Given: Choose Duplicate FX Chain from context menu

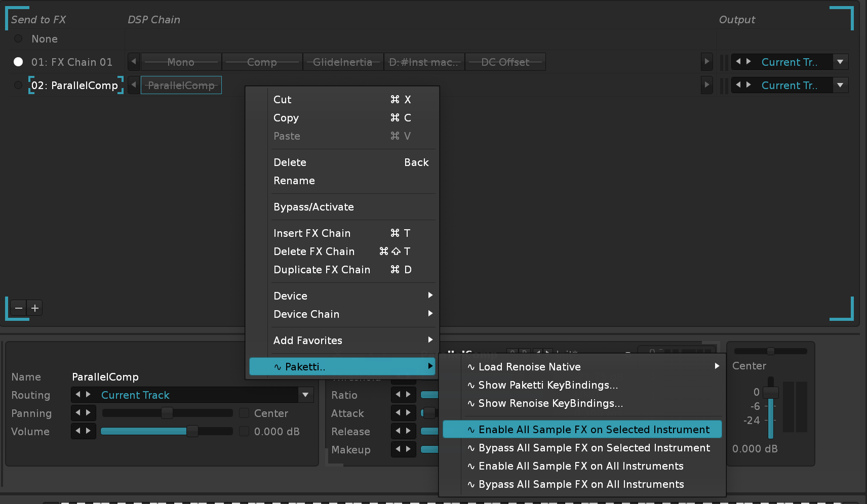Looking at the screenshot, I should (x=322, y=270).
